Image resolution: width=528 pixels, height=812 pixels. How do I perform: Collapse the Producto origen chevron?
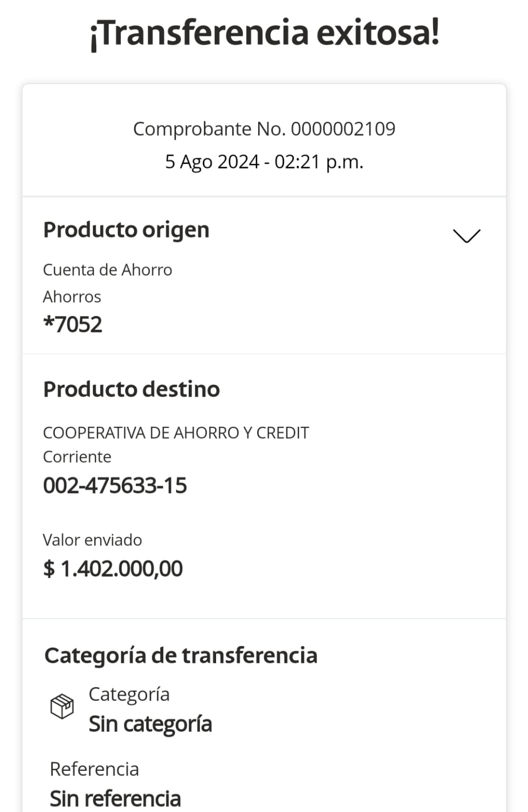click(466, 236)
